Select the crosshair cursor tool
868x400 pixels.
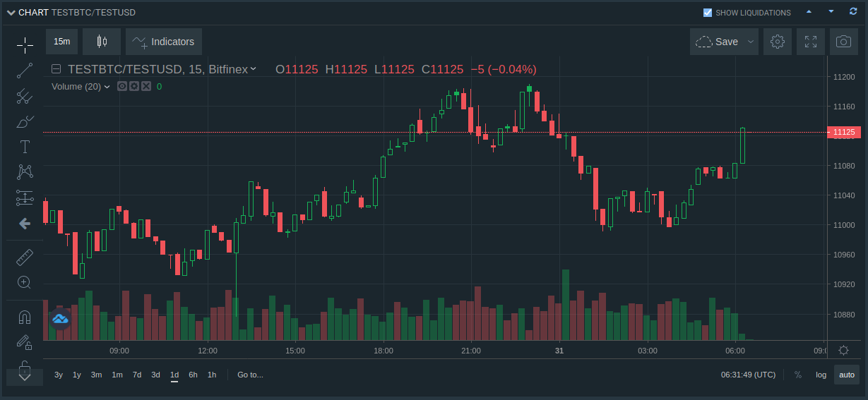click(x=25, y=46)
